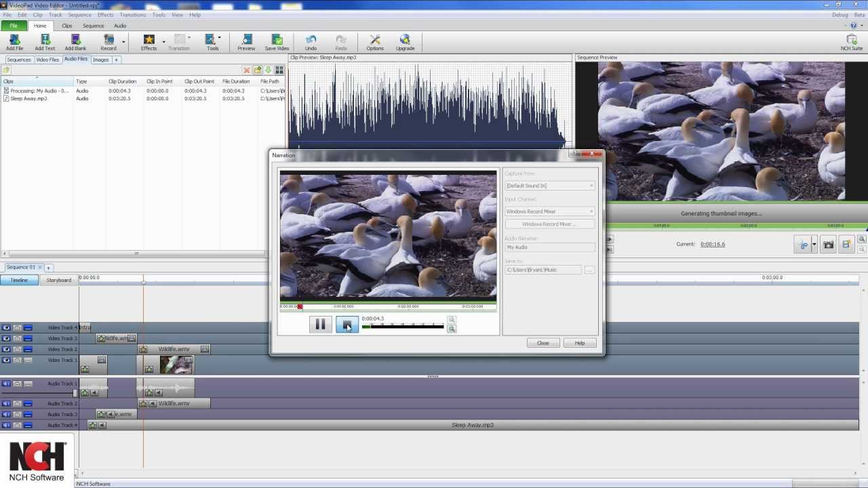
Task: Mute Audio Track 2 speaker icon
Action: coord(6,403)
